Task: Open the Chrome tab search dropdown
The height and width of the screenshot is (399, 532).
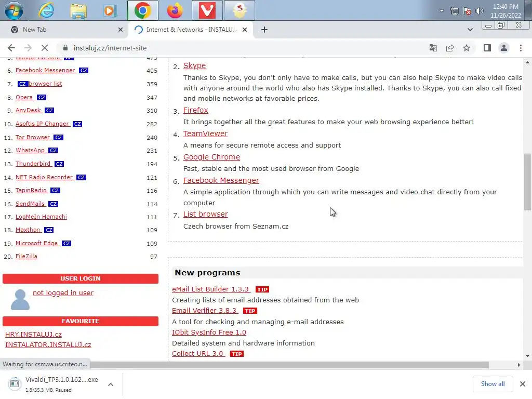Action: [x=470, y=30]
